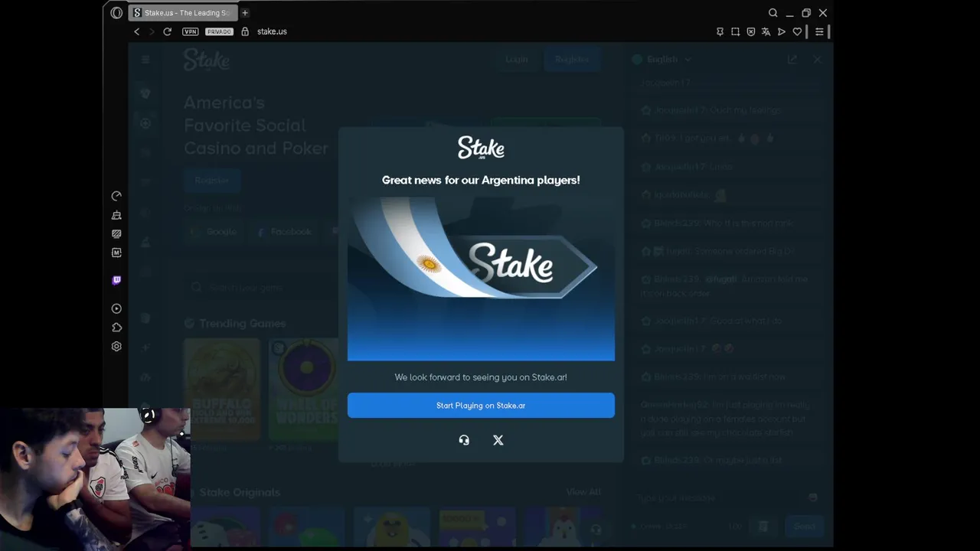
Task: Open the headset support icon in popup
Action: (464, 440)
